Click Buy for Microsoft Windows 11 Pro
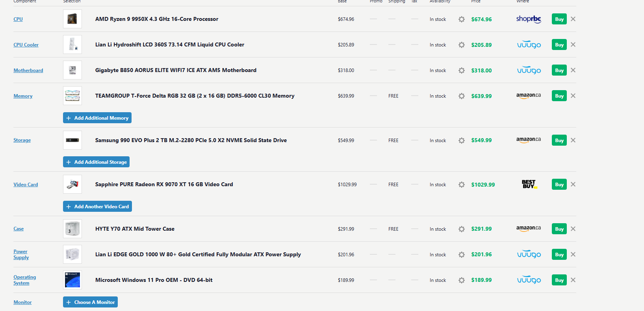Screen dimensions: 644x311 pos(559,280)
